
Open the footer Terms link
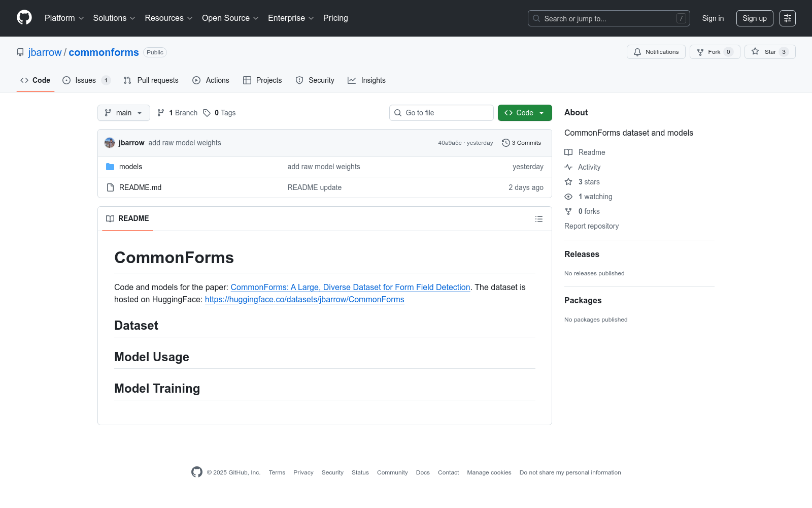pyautogui.click(x=277, y=472)
